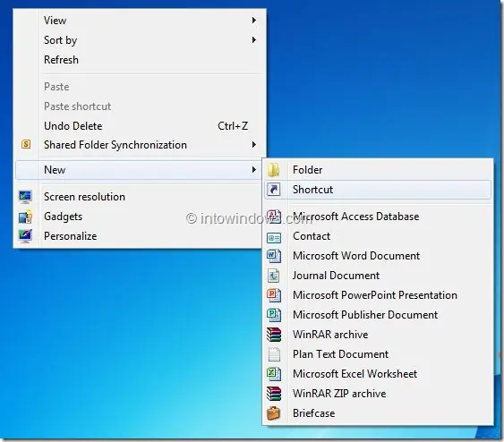The width and height of the screenshot is (504, 442).
Task: Select Microsoft PowerPoint Presentation label
Action: [375, 295]
